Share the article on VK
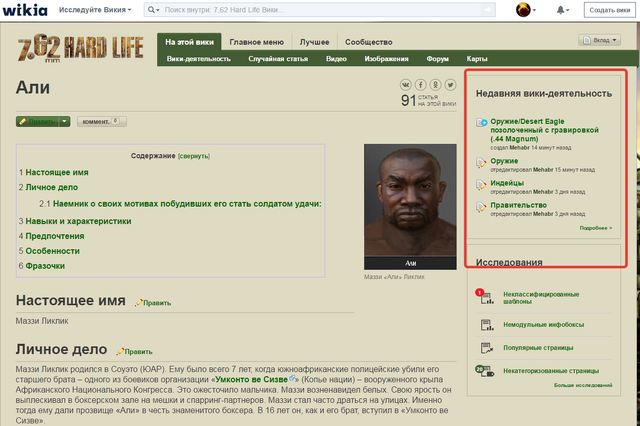Screen dimensions: 640x426 pyautogui.click(x=405, y=85)
